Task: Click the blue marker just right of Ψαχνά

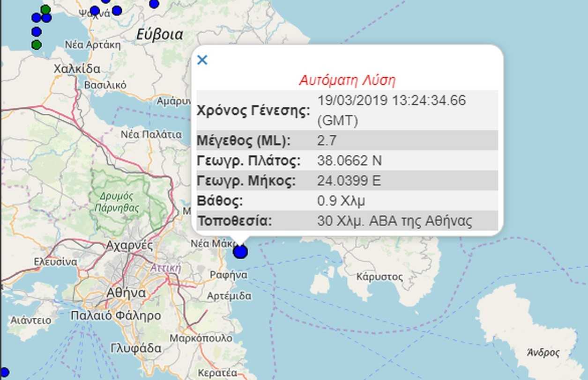Action: coord(117,10)
